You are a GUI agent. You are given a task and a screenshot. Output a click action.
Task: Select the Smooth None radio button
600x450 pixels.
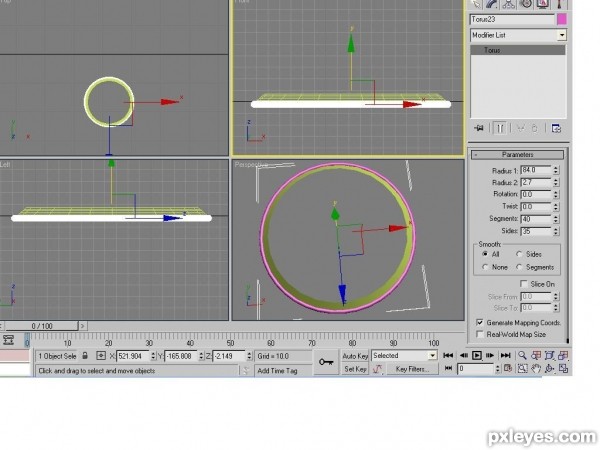pos(485,267)
